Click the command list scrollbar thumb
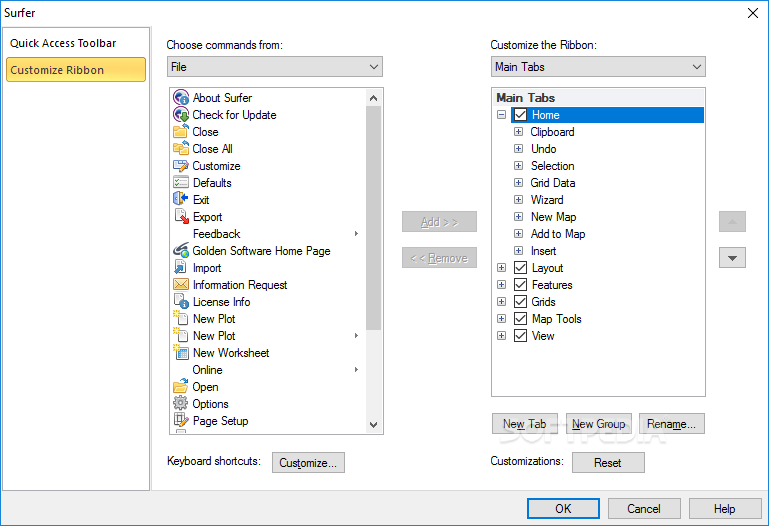This screenshot has width=769, height=526. coord(373,218)
